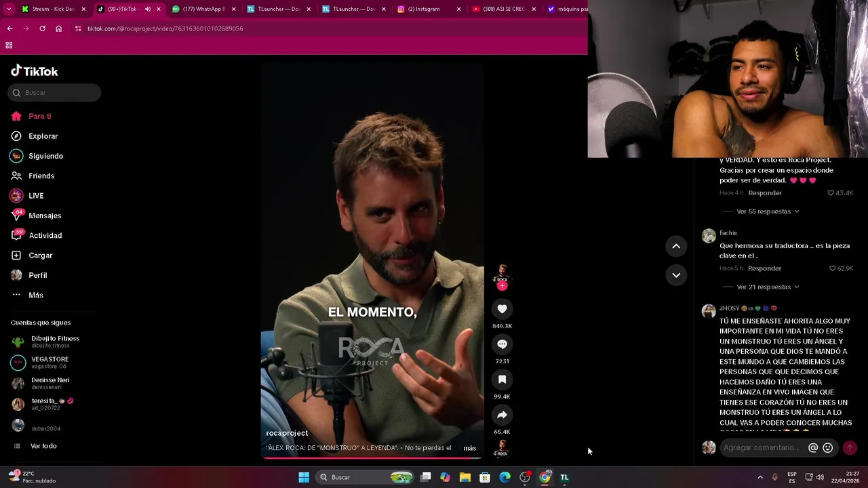
Task: Open Cargar upload page
Action: coord(32,256)
